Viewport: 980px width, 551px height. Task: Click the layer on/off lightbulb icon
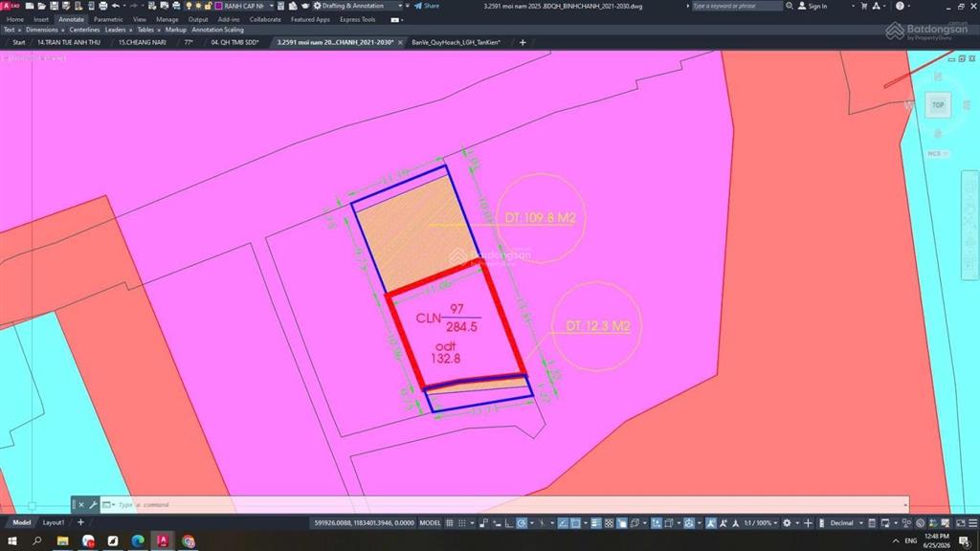[189, 6]
